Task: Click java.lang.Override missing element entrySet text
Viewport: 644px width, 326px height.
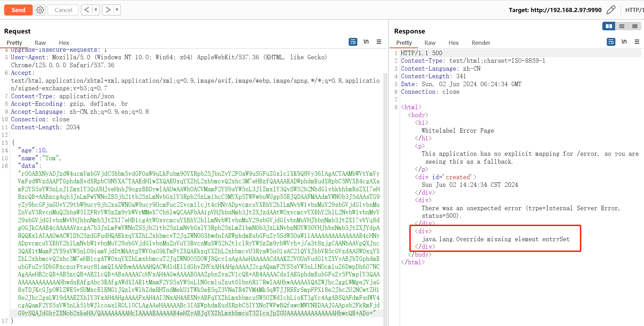Action: 496,239
